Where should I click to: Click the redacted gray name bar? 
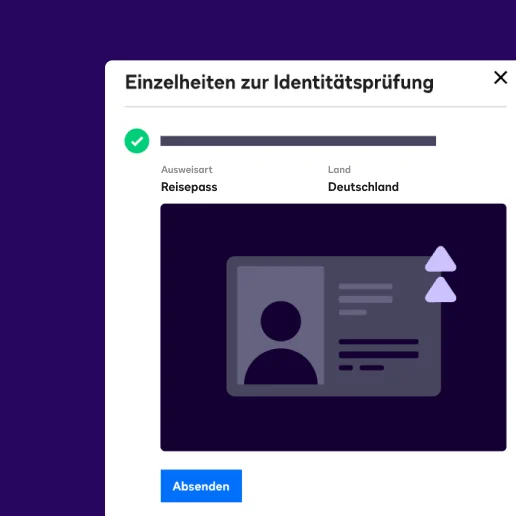tap(298, 141)
